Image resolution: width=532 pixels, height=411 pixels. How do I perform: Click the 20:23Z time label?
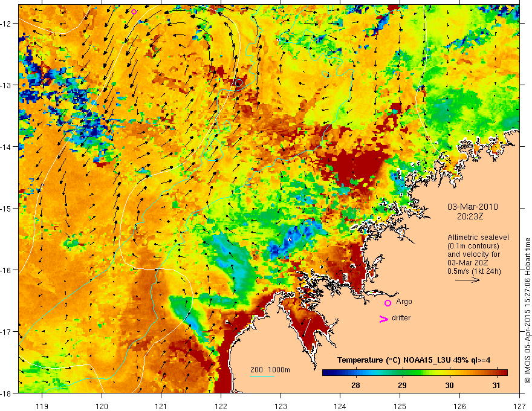(x=470, y=216)
